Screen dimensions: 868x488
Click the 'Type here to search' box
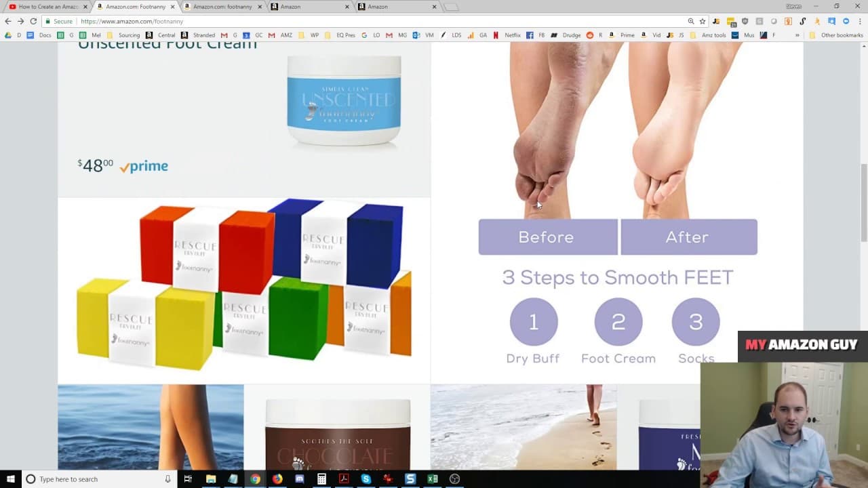click(98, 479)
